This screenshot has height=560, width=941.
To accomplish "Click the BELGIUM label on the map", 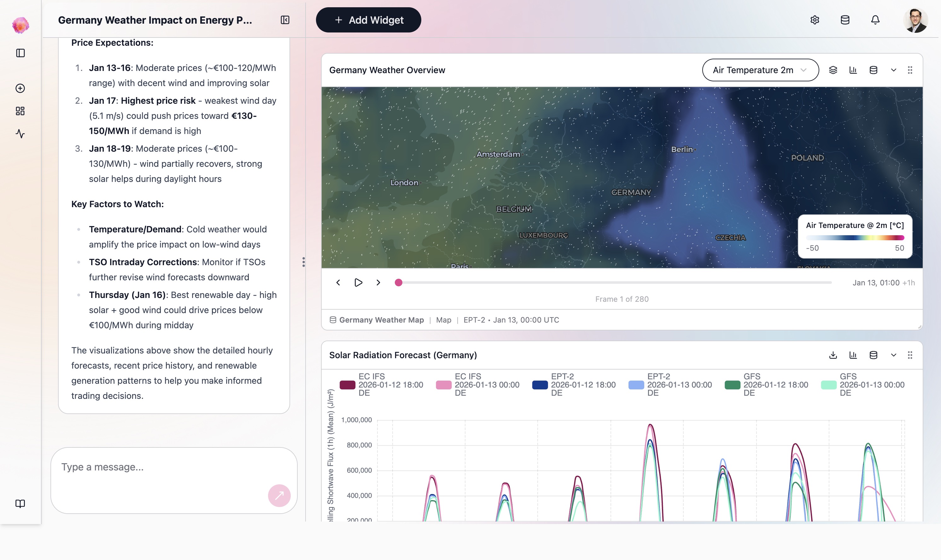I will (x=514, y=209).
